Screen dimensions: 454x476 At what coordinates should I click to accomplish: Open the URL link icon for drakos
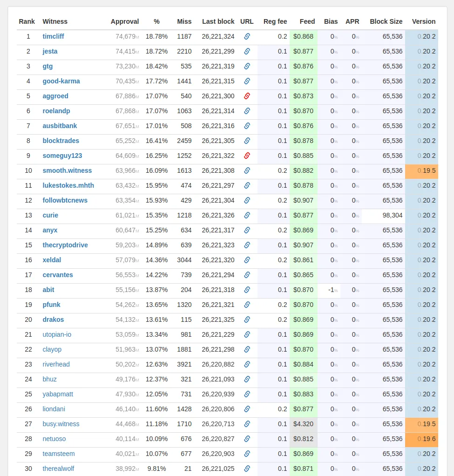coord(247,320)
